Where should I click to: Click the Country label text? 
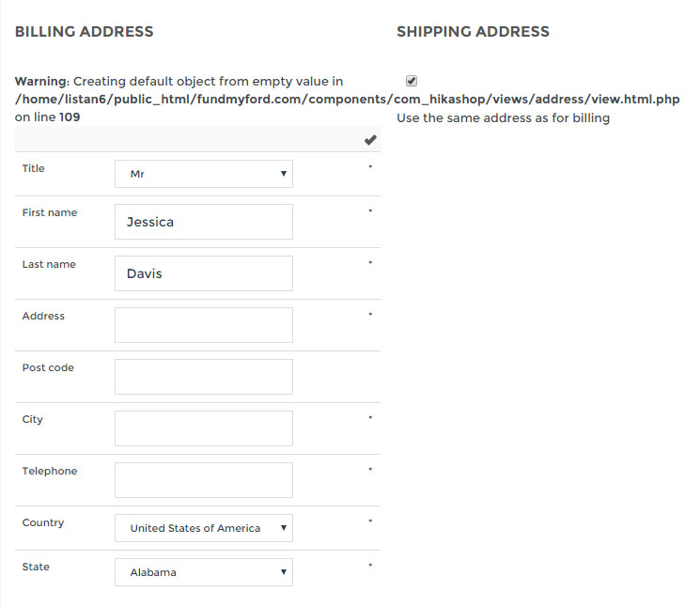(43, 523)
